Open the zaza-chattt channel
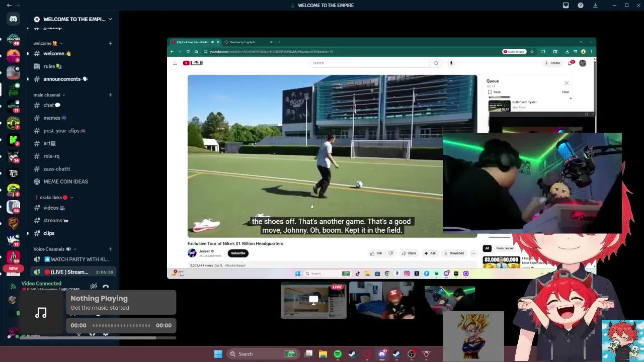Screen dimensions: 644x362 click(x=72, y=169)
